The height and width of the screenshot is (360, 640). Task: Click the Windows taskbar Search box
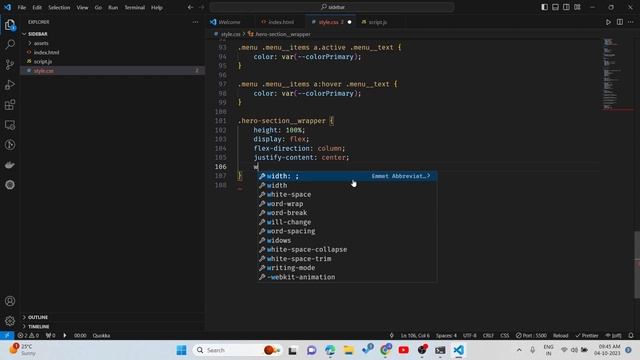(x=237, y=350)
